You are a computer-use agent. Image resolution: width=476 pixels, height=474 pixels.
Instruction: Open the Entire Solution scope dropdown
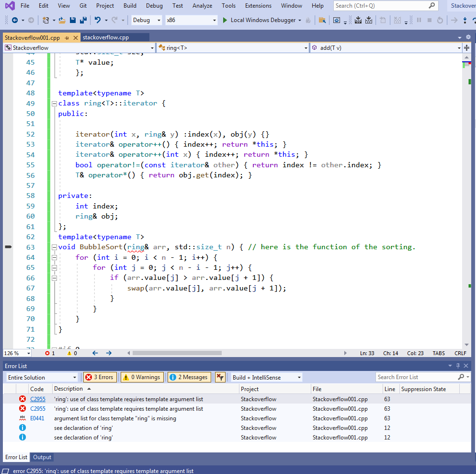pyautogui.click(x=42, y=377)
